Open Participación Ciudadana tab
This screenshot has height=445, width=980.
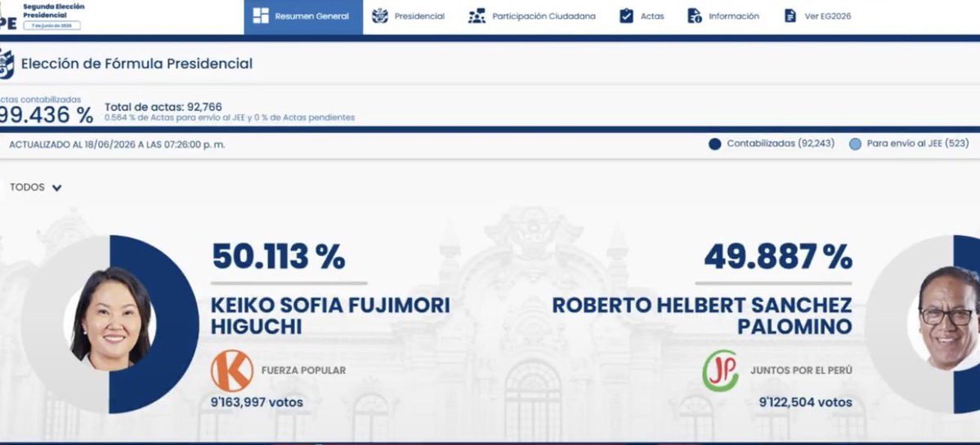532,17
